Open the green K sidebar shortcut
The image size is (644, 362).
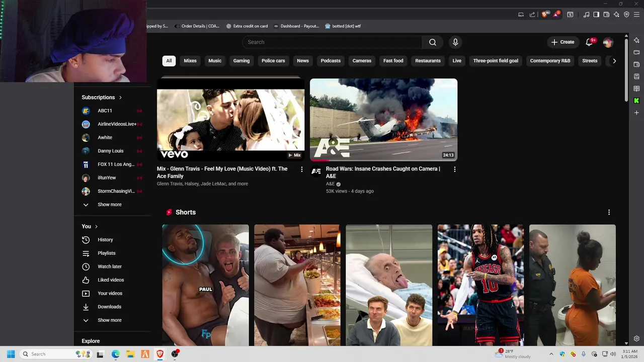click(636, 101)
